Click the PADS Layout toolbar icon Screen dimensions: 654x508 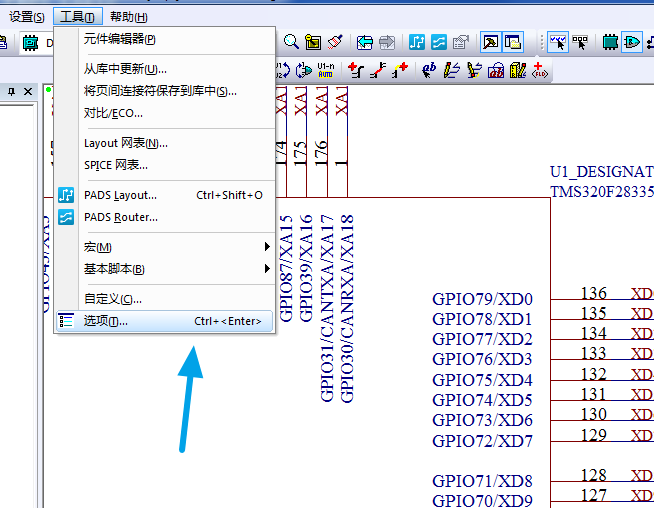[x=417, y=42]
